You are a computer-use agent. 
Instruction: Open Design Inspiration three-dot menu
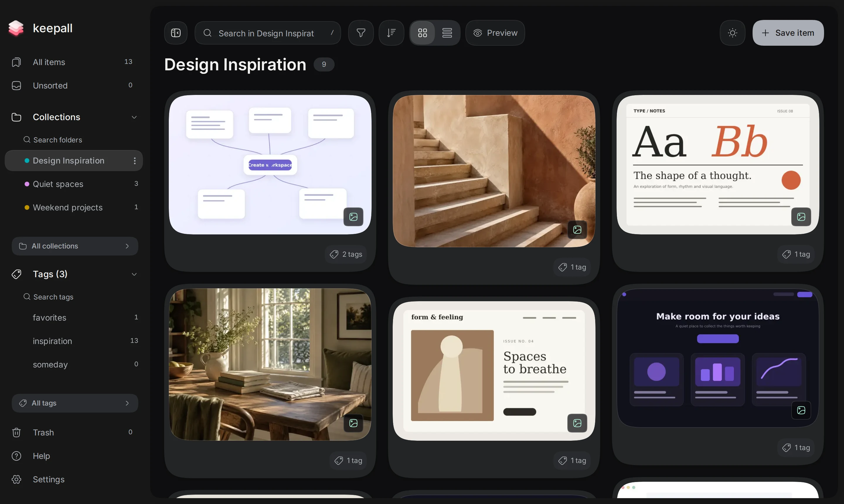pos(135,161)
